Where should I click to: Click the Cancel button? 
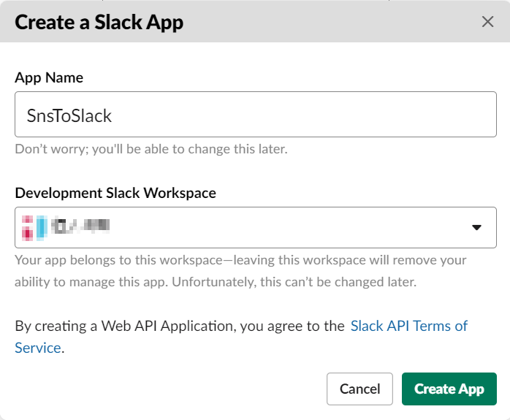[359, 389]
